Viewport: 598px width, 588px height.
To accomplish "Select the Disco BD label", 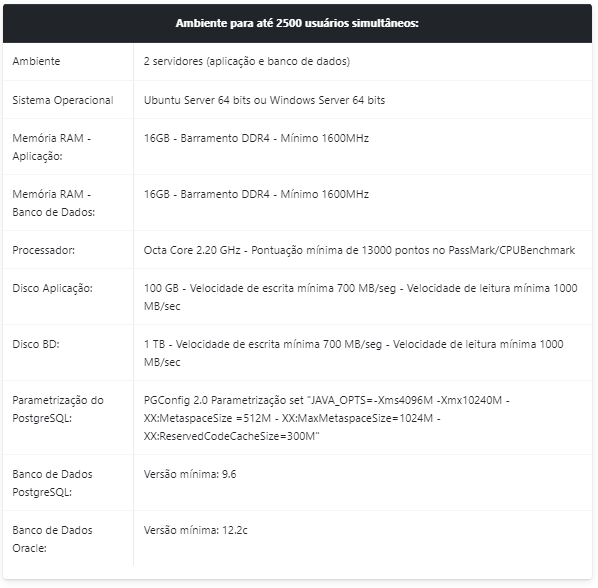I will [x=36, y=344].
